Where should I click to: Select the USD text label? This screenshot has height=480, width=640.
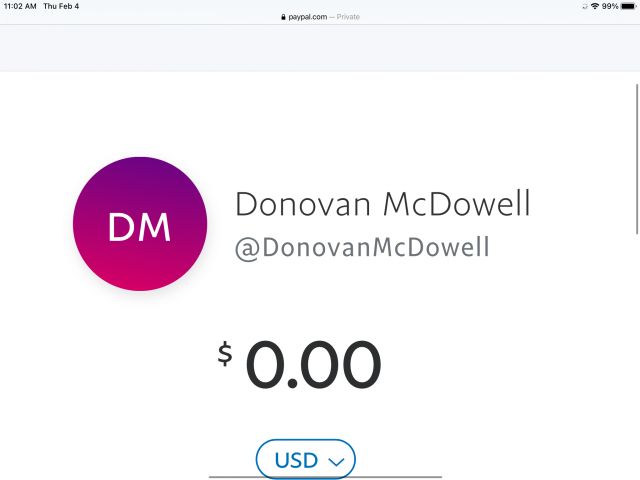(x=296, y=460)
